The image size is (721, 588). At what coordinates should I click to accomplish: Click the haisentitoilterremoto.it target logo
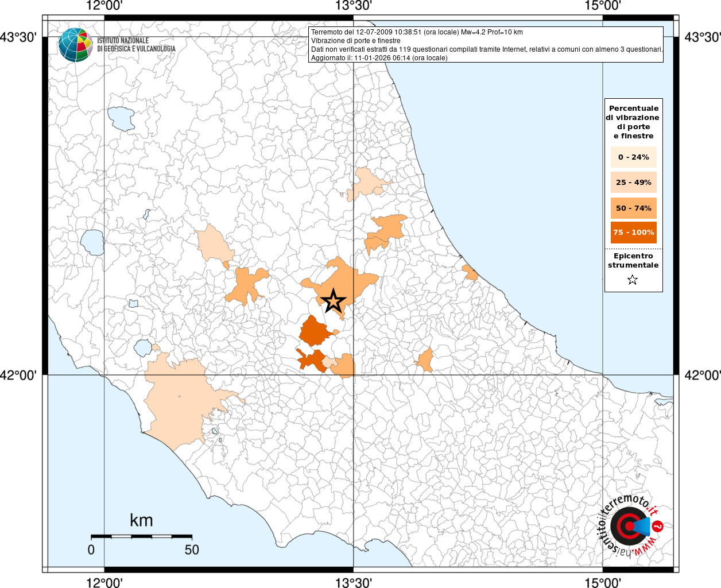pos(630,525)
